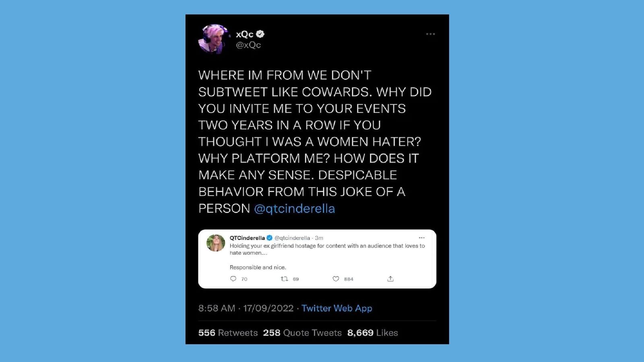The width and height of the screenshot is (644, 362).
Task: Open the @qtcinderella mention link
Action: [295, 209]
